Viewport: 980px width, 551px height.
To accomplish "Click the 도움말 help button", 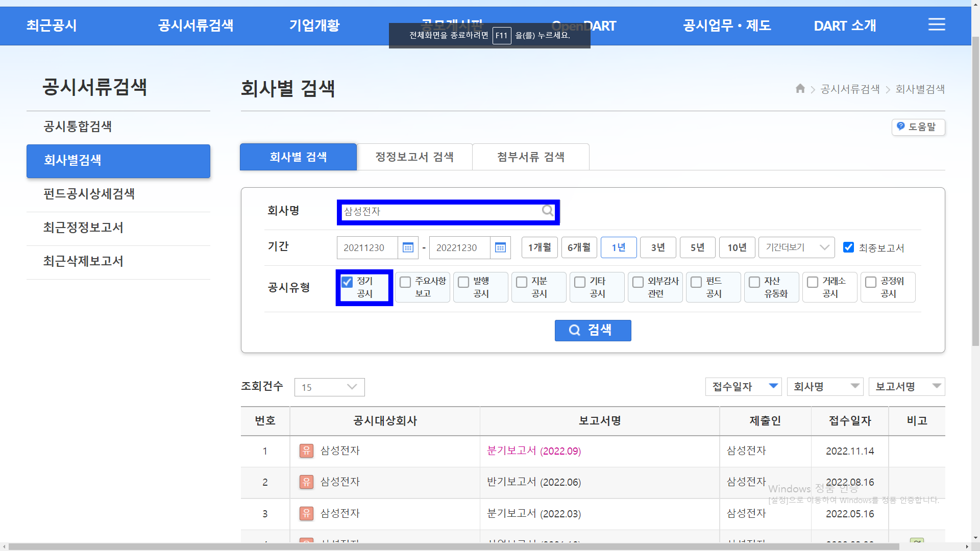I will tap(918, 127).
